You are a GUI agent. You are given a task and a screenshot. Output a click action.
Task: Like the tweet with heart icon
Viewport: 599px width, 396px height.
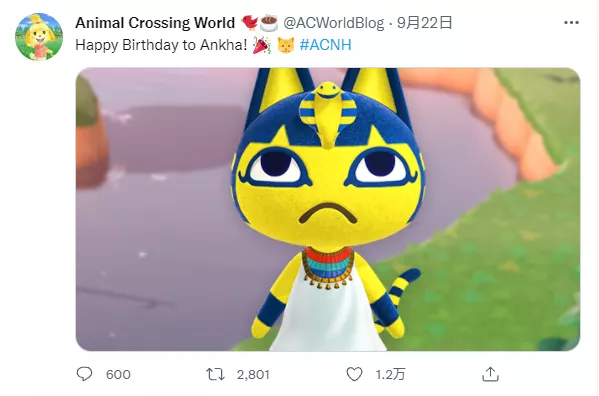point(354,374)
